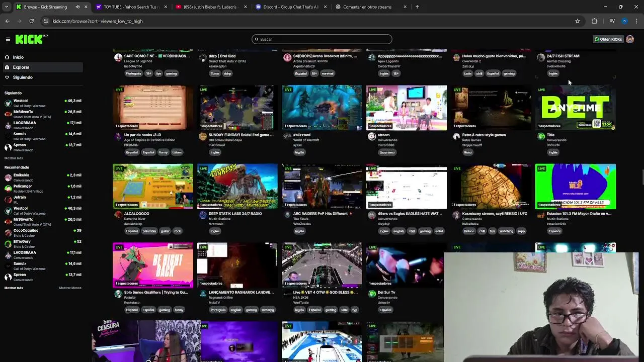Mute the Kick tab audio icon

[x=77, y=7]
